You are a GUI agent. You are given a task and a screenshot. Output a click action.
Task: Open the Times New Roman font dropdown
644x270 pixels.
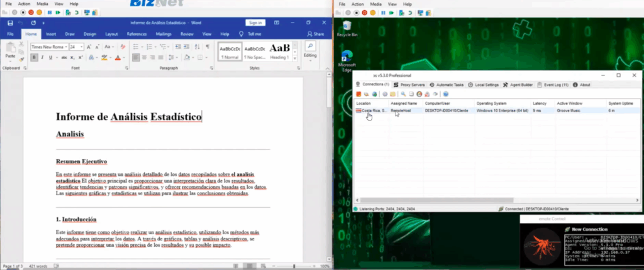coord(48,47)
